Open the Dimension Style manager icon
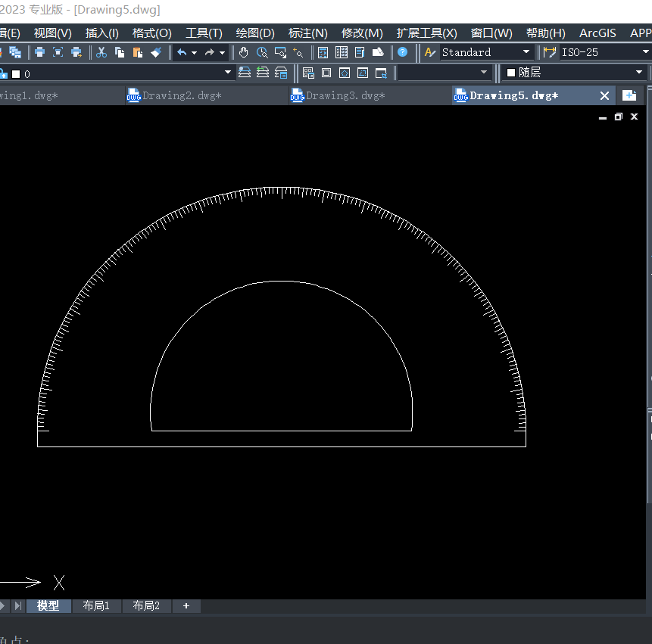The height and width of the screenshot is (644, 652). click(x=550, y=52)
